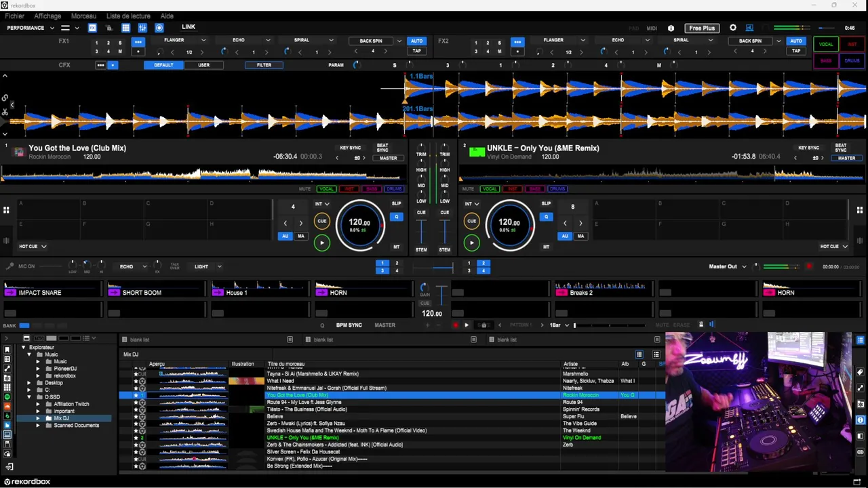This screenshot has width=868, height=488.
Task: Toggle deck 2 quantize Q button
Action: [x=546, y=217]
